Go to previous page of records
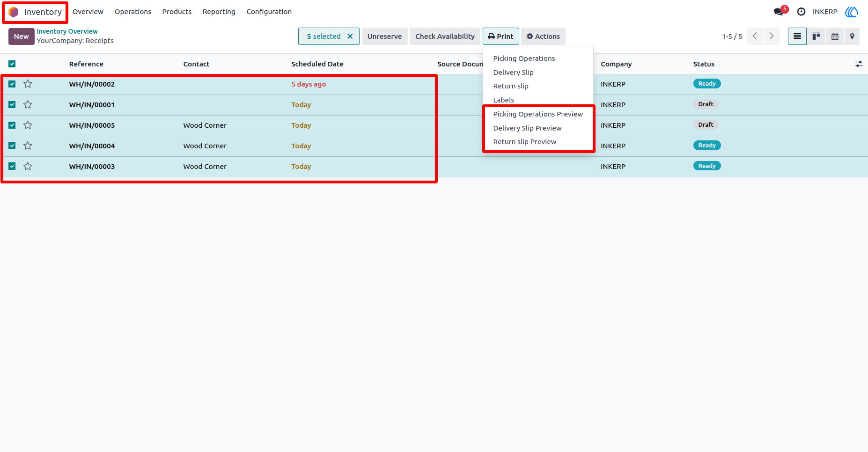This screenshot has height=452, width=868. coord(755,36)
